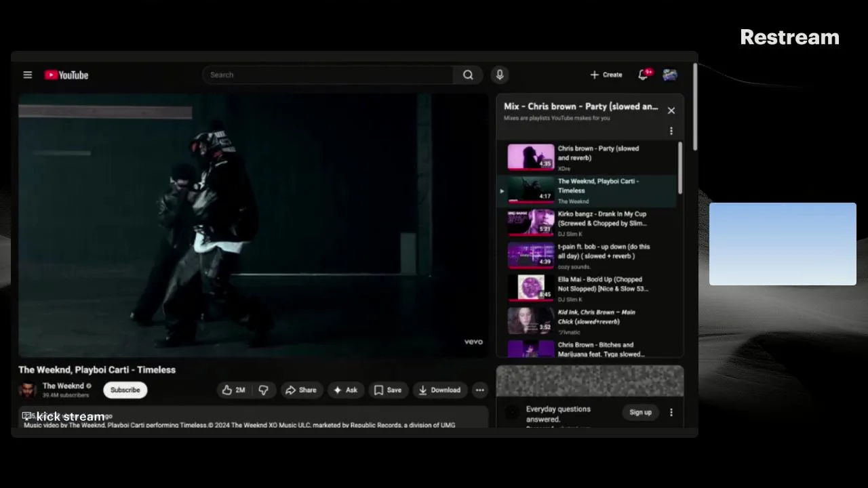Open the Create menu

click(x=606, y=75)
